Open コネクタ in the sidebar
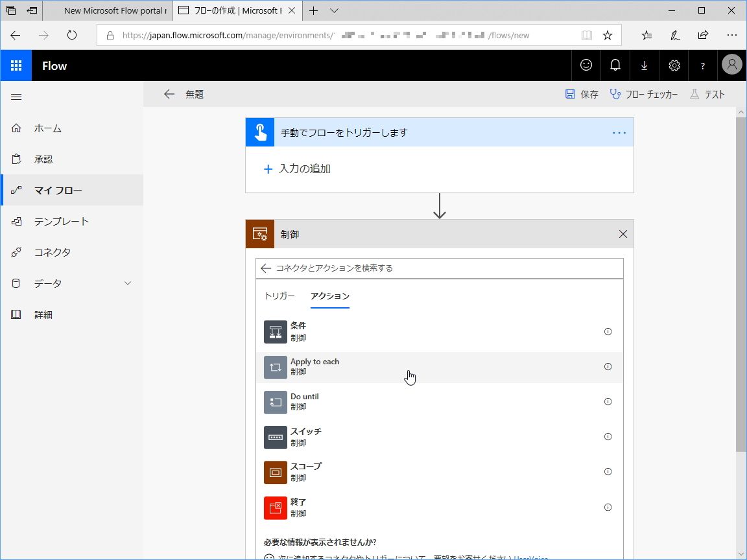This screenshot has width=747, height=560. (x=72, y=252)
